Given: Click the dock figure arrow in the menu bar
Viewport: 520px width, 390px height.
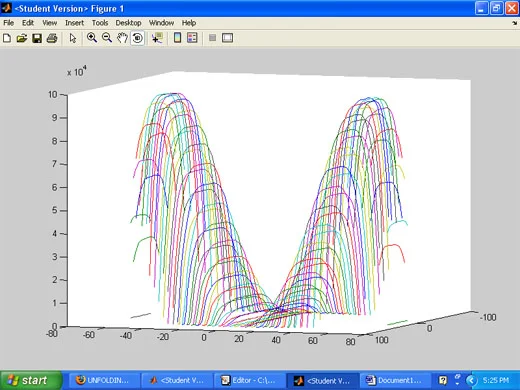Looking at the screenshot, I should 515,23.
